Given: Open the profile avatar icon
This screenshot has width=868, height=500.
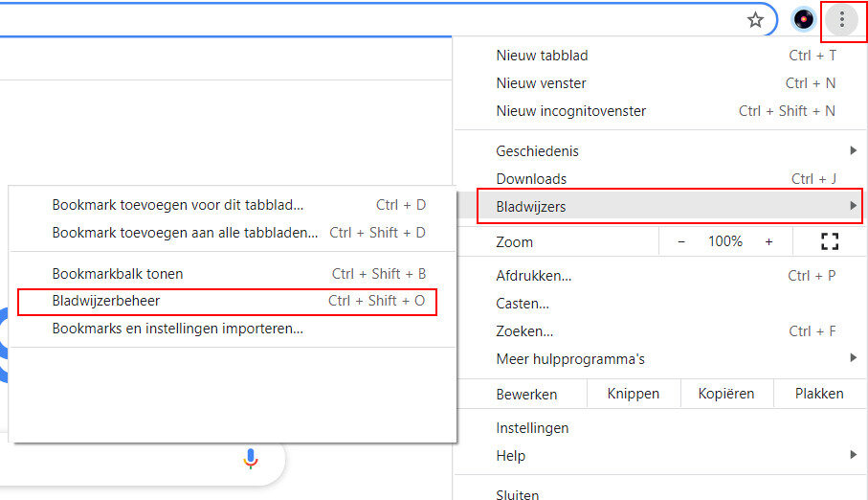Looking at the screenshot, I should (805, 19).
